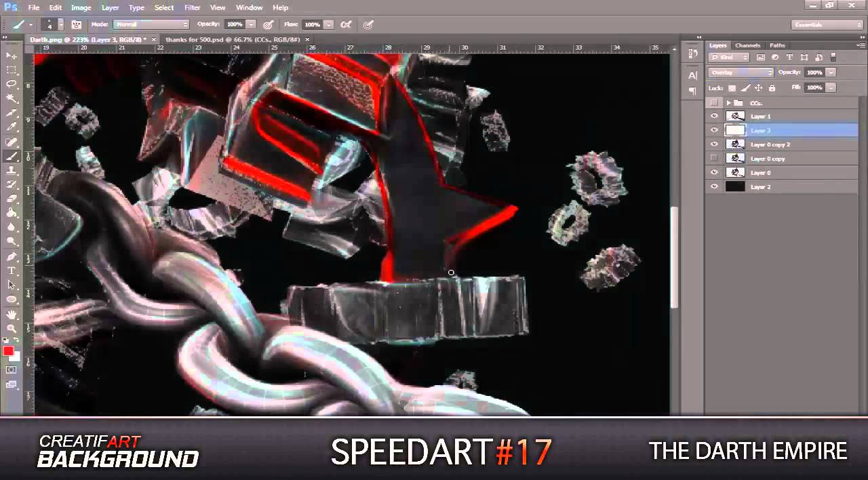
Task: Toggle Quick Mask mode icon
Action: (x=12, y=370)
